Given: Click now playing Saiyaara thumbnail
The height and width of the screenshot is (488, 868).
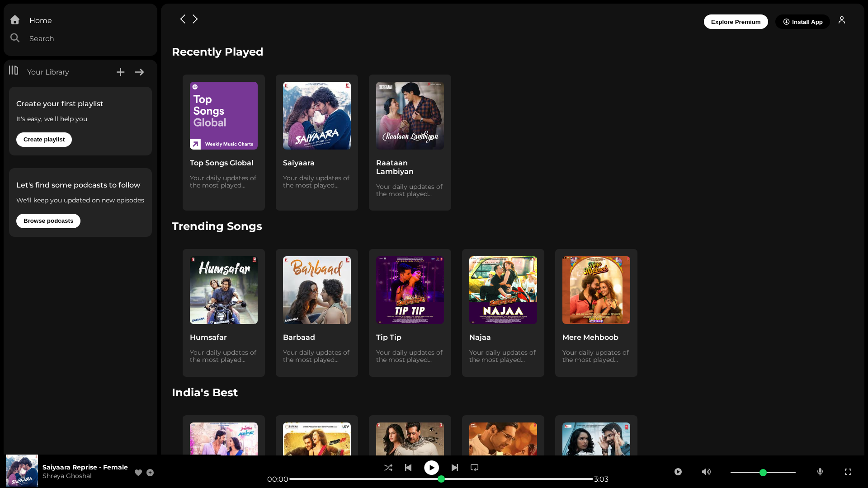Looking at the screenshot, I should coord(22,470).
